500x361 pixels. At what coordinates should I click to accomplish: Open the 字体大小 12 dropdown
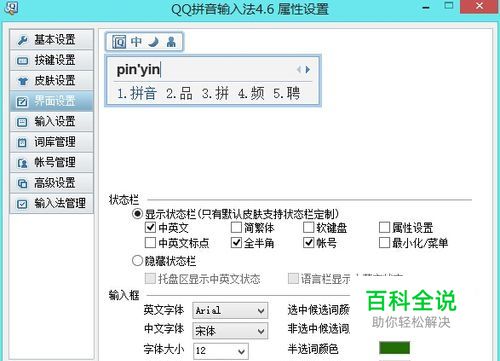tap(221, 351)
